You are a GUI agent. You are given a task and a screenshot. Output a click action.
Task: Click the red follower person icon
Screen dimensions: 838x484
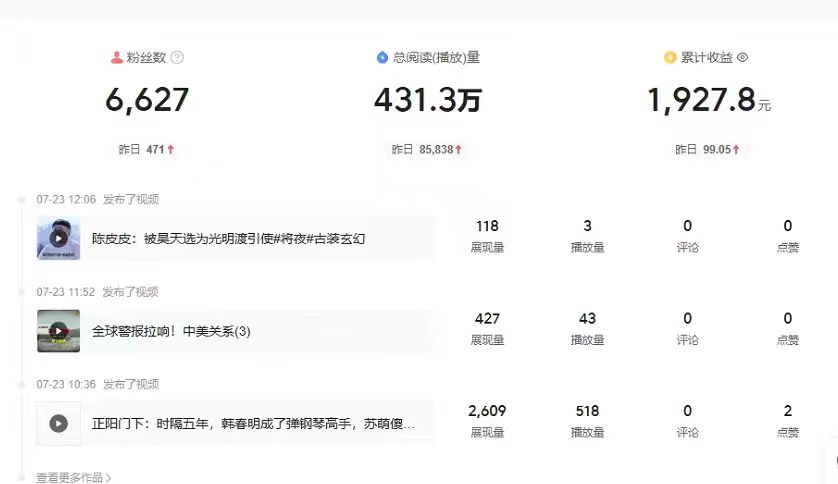117,57
